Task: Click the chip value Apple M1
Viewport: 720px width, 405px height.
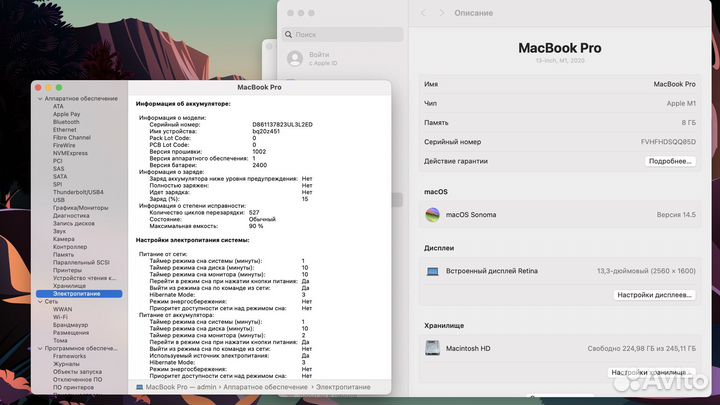Action: point(681,103)
